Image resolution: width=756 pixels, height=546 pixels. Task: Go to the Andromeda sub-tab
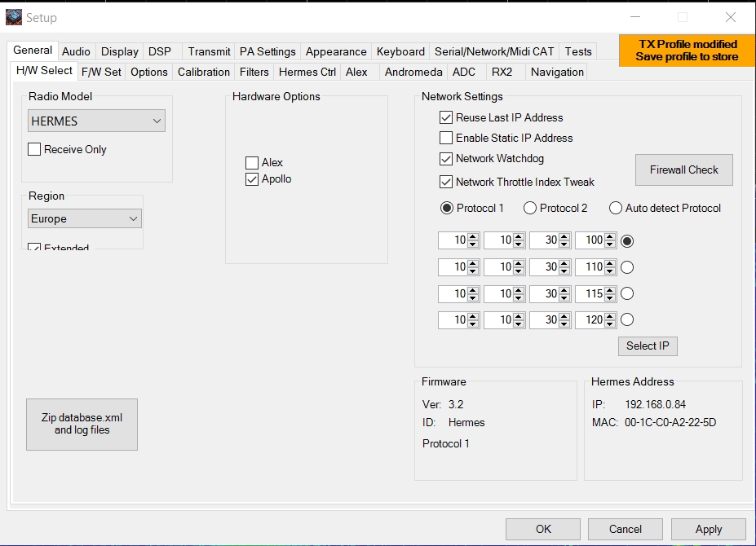[413, 72]
